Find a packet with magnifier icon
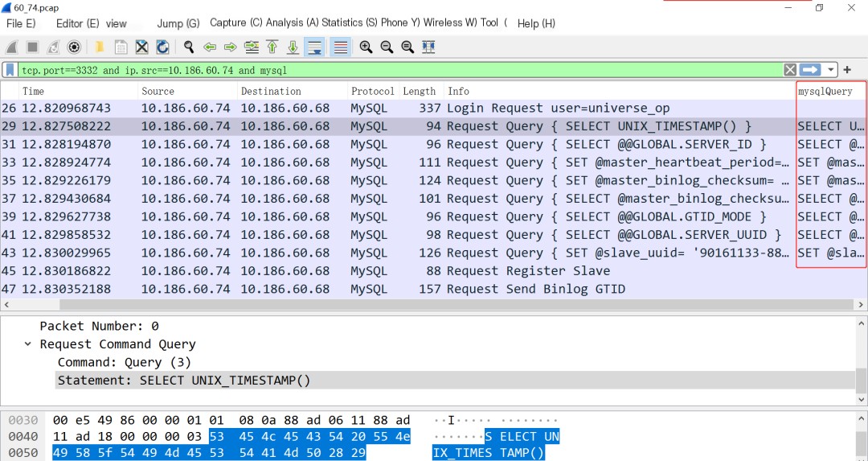This screenshot has height=461, width=868. point(189,47)
